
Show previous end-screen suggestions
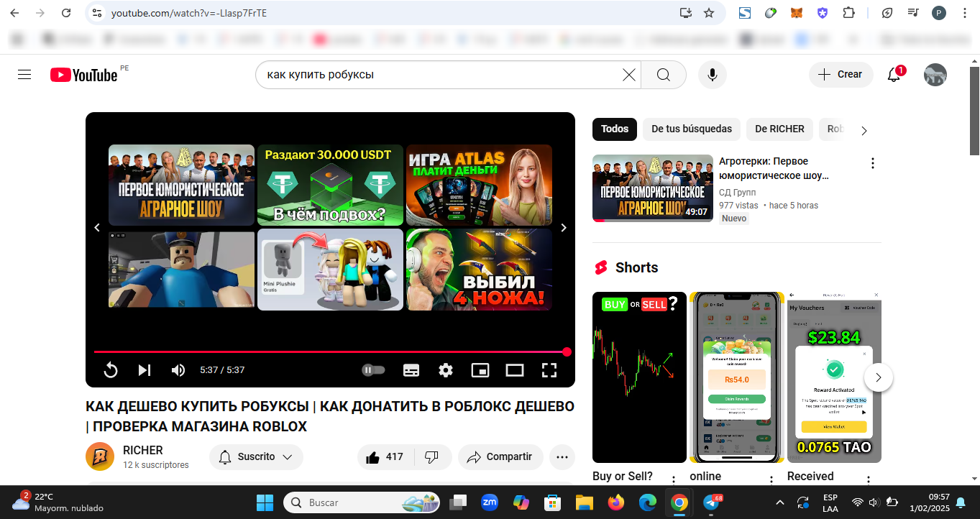pos(98,227)
